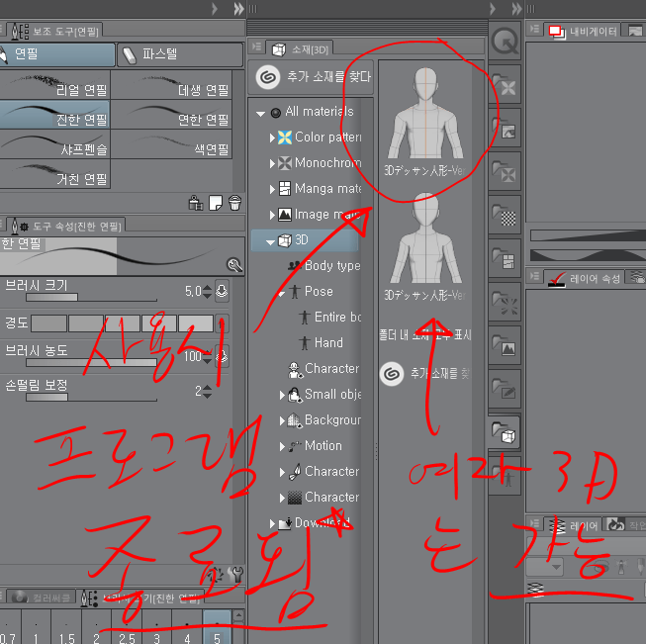
Task: Open the magnifier icon on brush stroke preview
Action: 233,264
